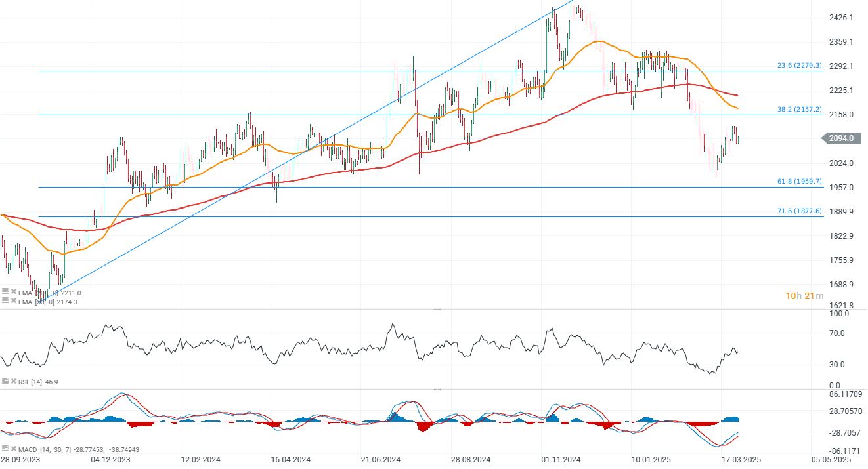
Task: Click the 61.8 (1959.7) Fibonacci label
Action: pyautogui.click(x=799, y=182)
